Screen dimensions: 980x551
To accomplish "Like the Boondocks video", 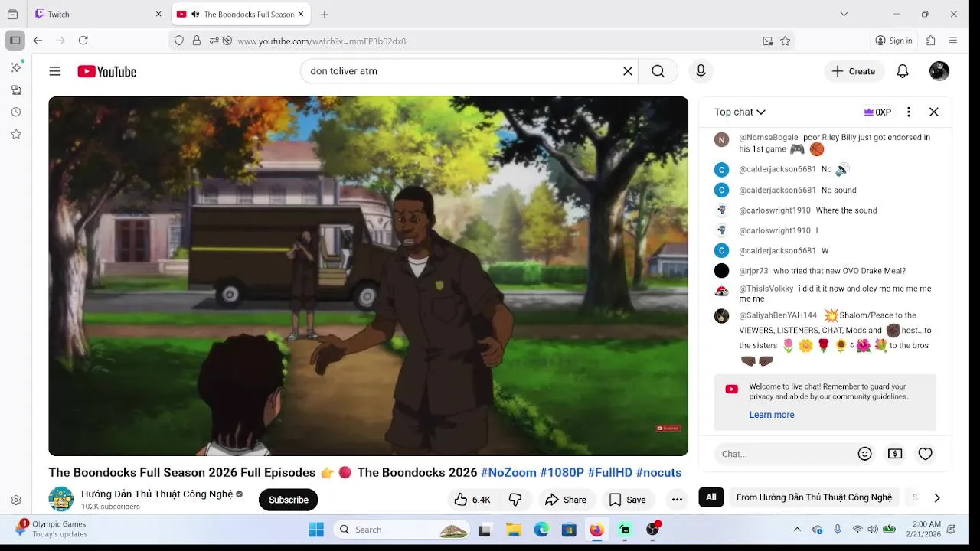I will [472, 500].
